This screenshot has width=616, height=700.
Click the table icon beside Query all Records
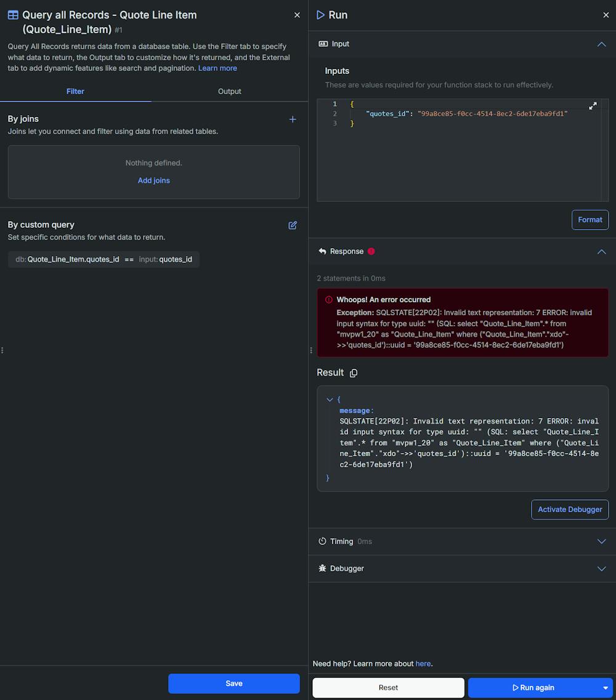(13, 15)
